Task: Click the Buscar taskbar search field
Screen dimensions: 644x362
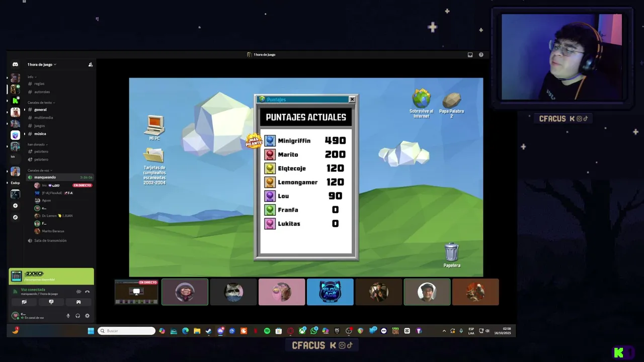Action: pyautogui.click(x=127, y=331)
